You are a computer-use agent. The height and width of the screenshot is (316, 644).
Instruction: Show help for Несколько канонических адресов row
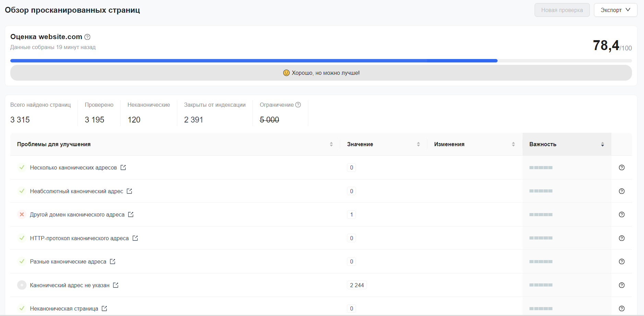click(x=621, y=167)
